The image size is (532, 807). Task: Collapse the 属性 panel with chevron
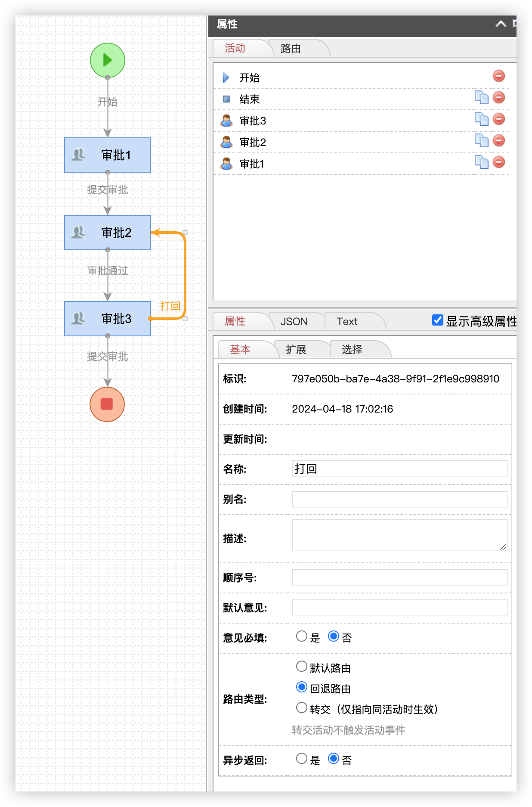tap(501, 24)
